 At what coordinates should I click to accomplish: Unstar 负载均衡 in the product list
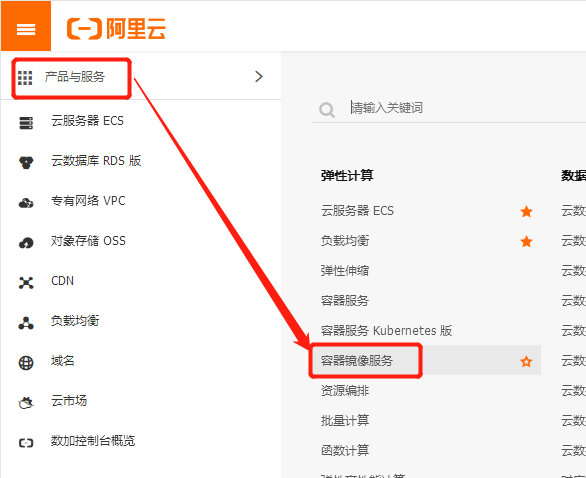(x=526, y=241)
